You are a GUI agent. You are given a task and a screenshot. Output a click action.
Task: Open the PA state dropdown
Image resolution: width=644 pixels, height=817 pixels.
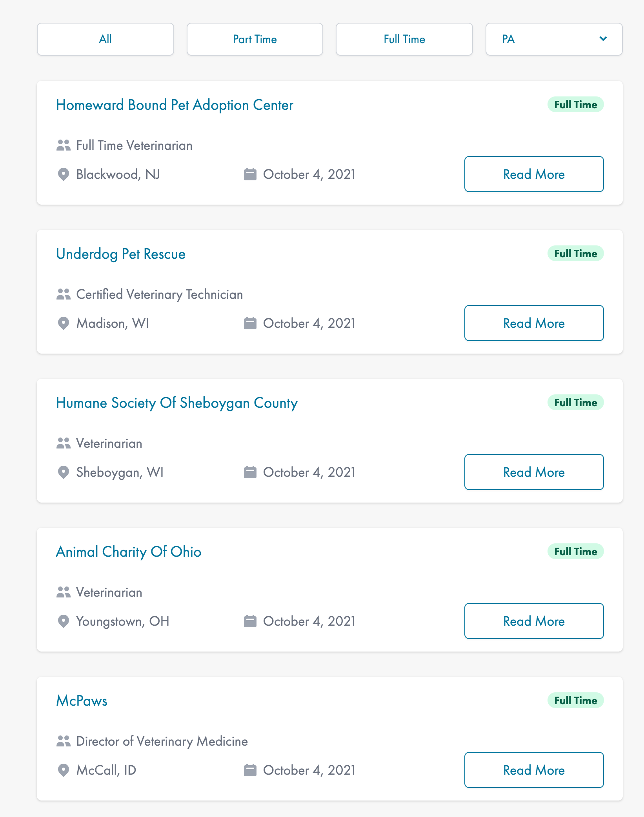pyautogui.click(x=553, y=39)
